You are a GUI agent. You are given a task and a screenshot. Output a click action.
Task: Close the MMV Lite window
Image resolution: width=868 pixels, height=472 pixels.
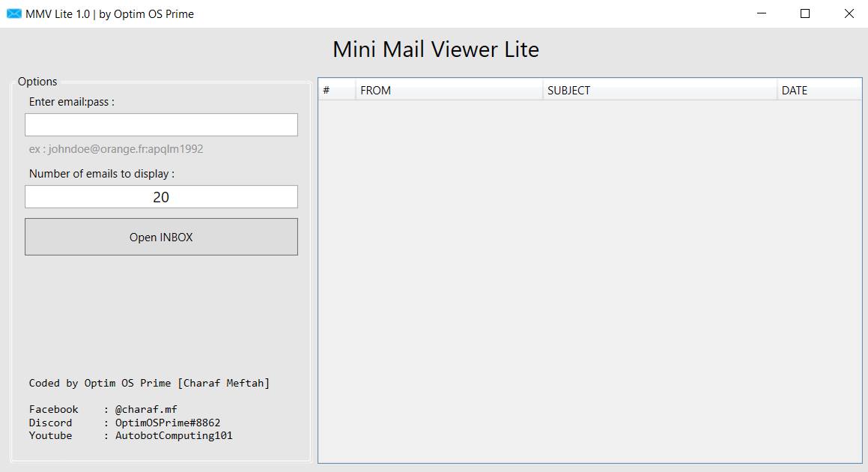pos(849,13)
